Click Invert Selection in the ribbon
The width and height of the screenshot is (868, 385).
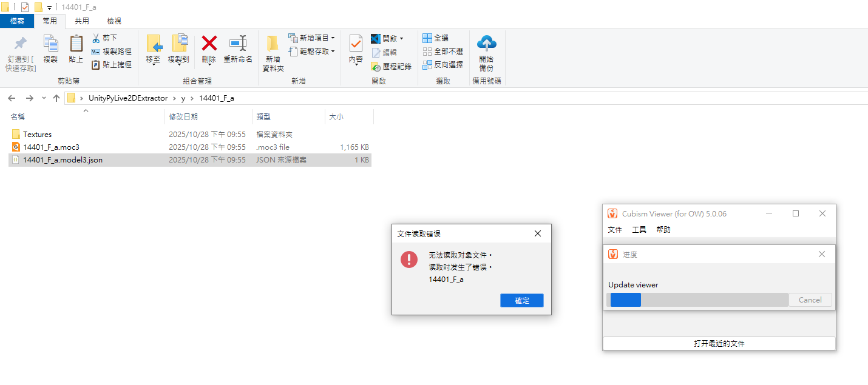click(x=442, y=65)
